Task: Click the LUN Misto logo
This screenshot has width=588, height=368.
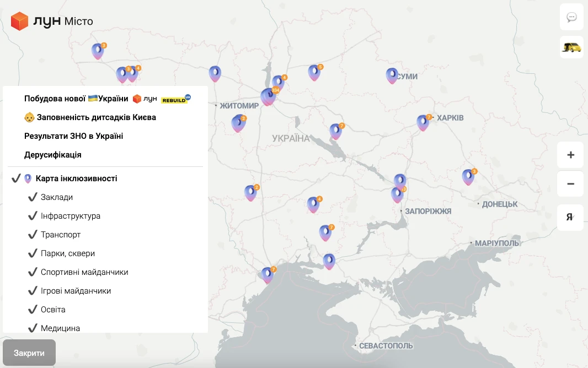Action: click(52, 21)
